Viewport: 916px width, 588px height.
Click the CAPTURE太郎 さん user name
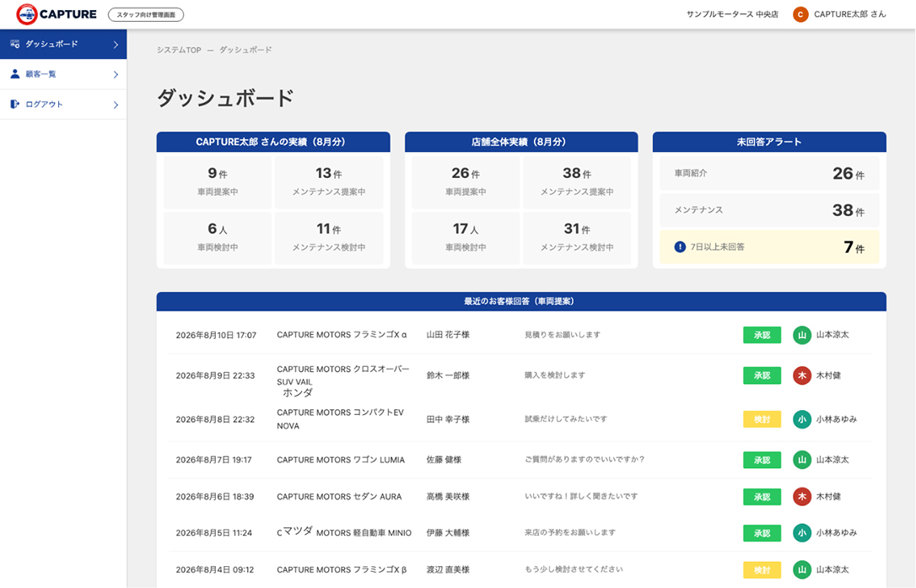[x=850, y=14]
